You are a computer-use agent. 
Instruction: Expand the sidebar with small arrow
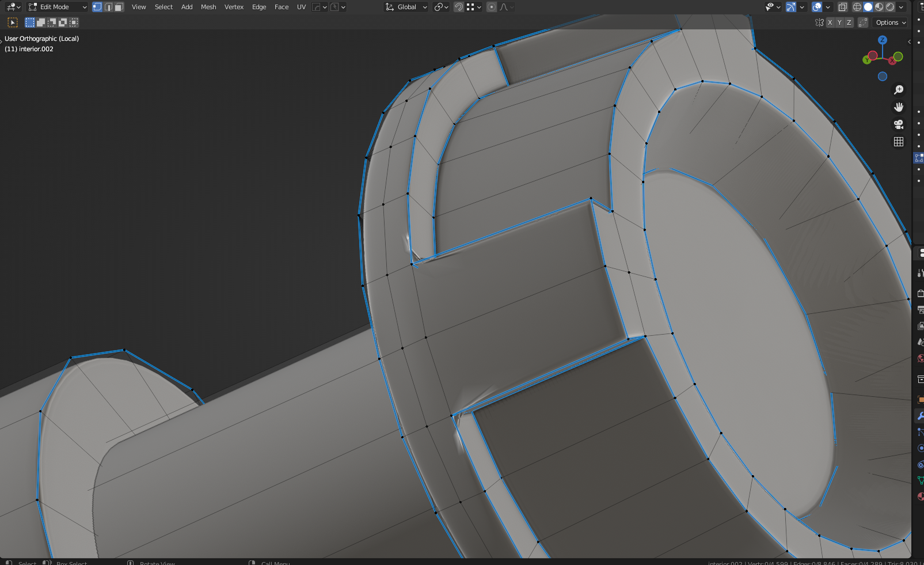click(909, 41)
